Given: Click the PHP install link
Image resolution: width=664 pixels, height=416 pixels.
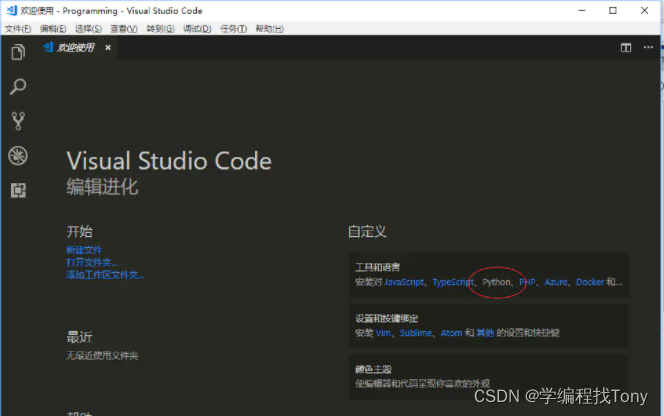Looking at the screenshot, I should 527,282.
